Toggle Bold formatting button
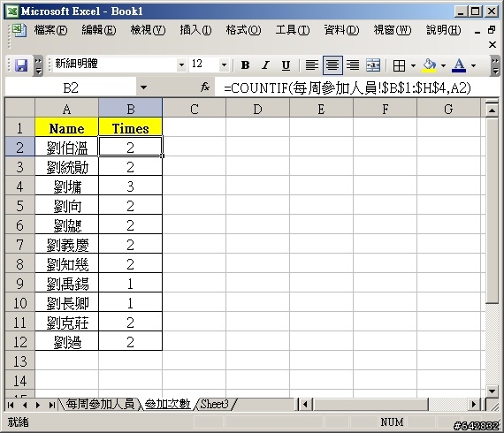The height and width of the screenshot is (433, 504). (245, 65)
